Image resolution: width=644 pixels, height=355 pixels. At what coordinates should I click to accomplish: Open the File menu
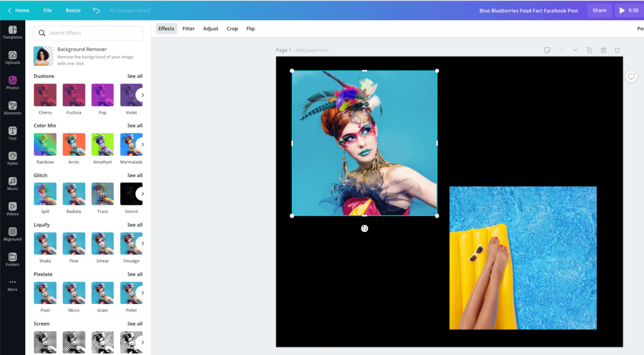tap(48, 10)
